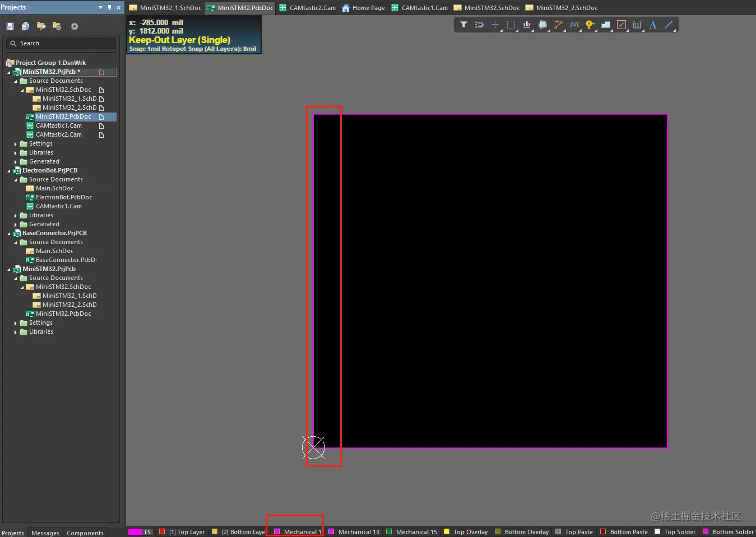The image size is (756, 537).
Task: Click the Selection Filter funnel icon
Action: pyautogui.click(x=463, y=25)
